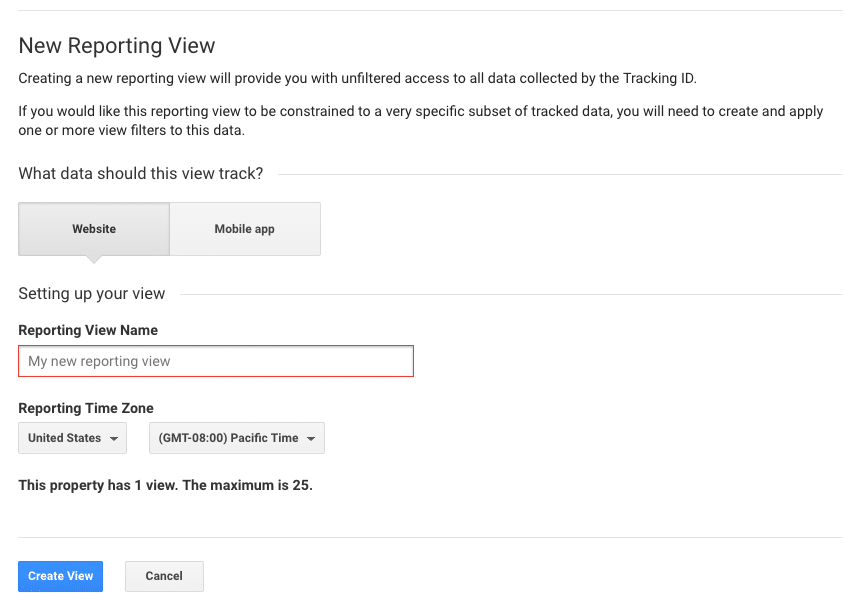Click the "Setting up your view" section heading
Image resolution: width=864 pixels, height=602 pixels.
point(92,294)
